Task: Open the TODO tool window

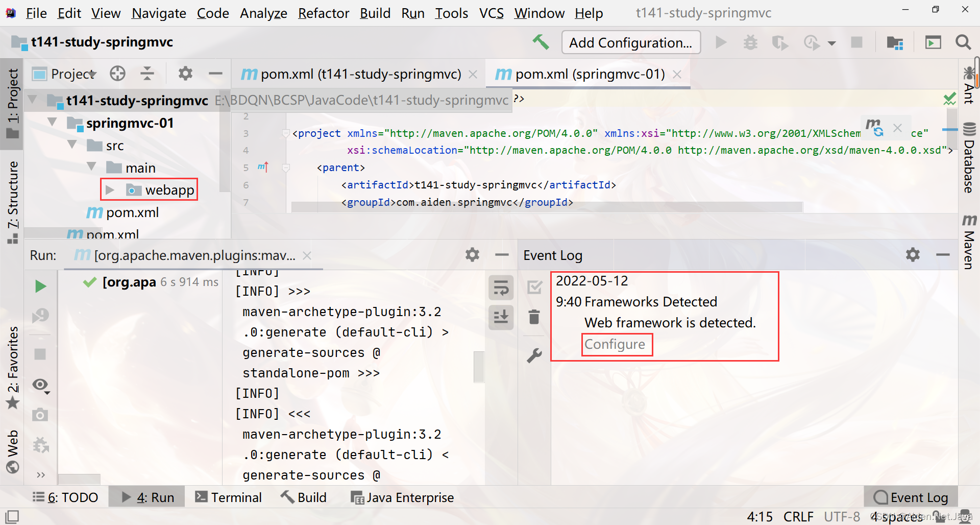Action: pos(65,497)
